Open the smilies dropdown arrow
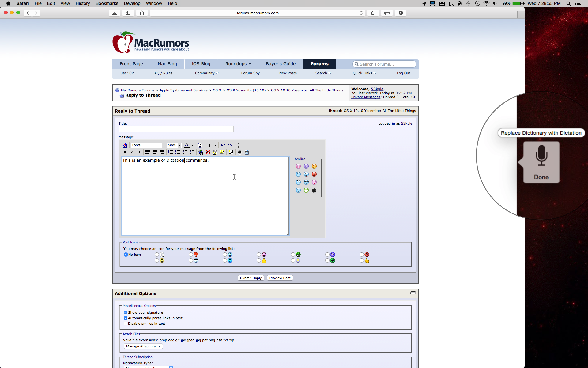588x368 pixels. [205, 145]
